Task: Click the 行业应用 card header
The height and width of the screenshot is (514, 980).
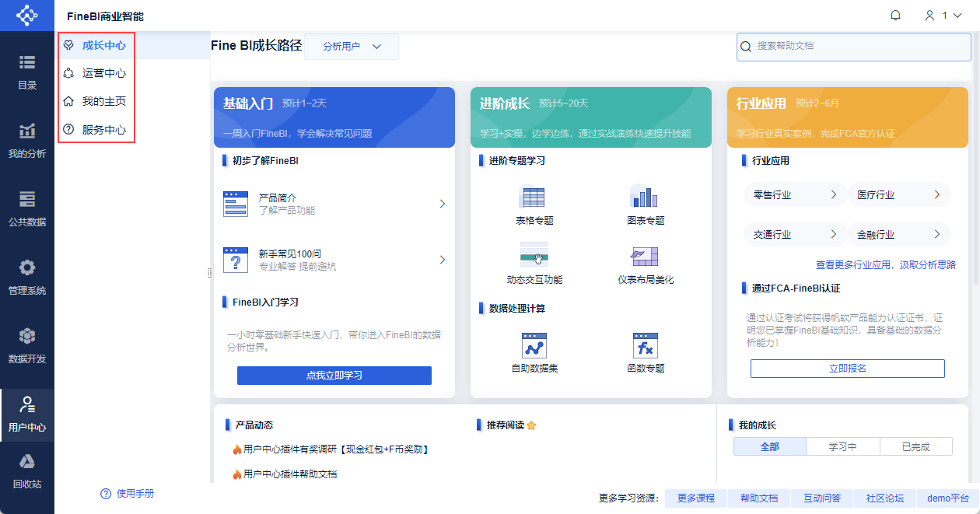Action: pyautogui.click(x=848, y=117)
